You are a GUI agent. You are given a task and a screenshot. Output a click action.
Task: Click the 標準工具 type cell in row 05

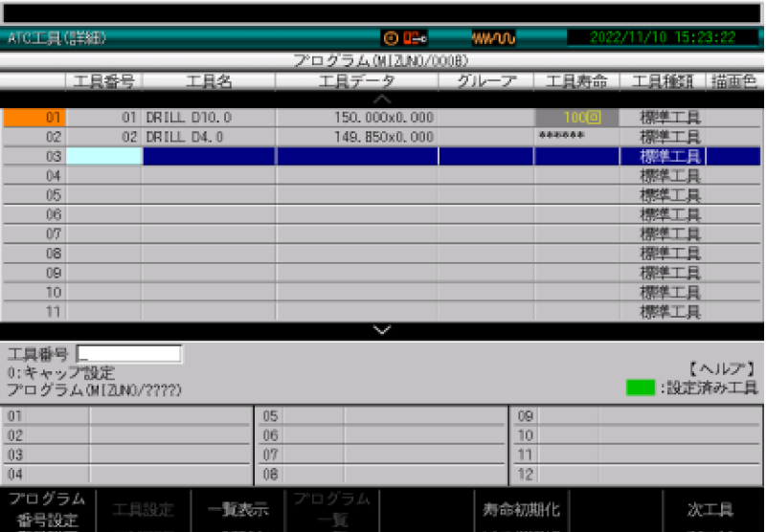[670, 195]
